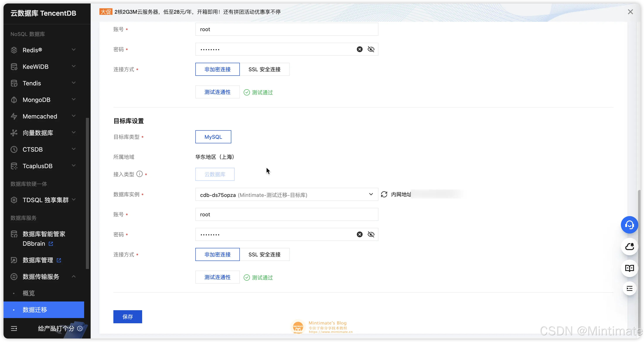The width and height of the screenshot is (644, 342).
Task: Collapse the sidebar with the hamburger icon
Action: point(14,328)
